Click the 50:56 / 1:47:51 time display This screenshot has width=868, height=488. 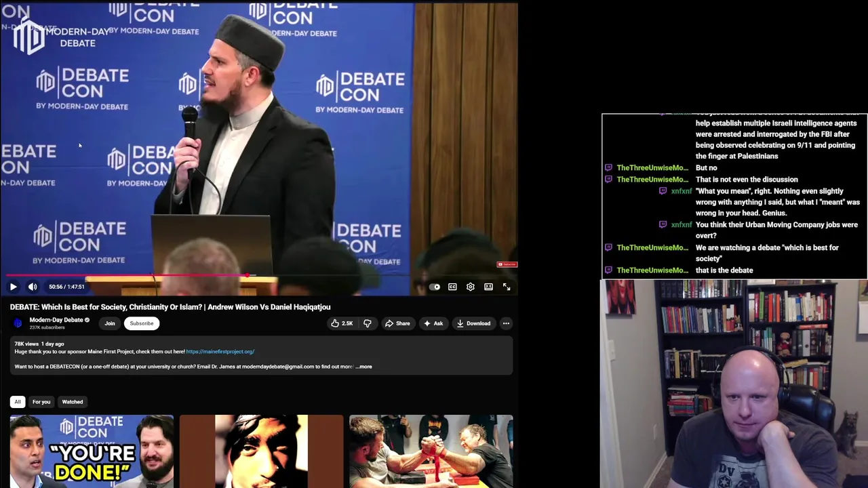click(66, 287)
